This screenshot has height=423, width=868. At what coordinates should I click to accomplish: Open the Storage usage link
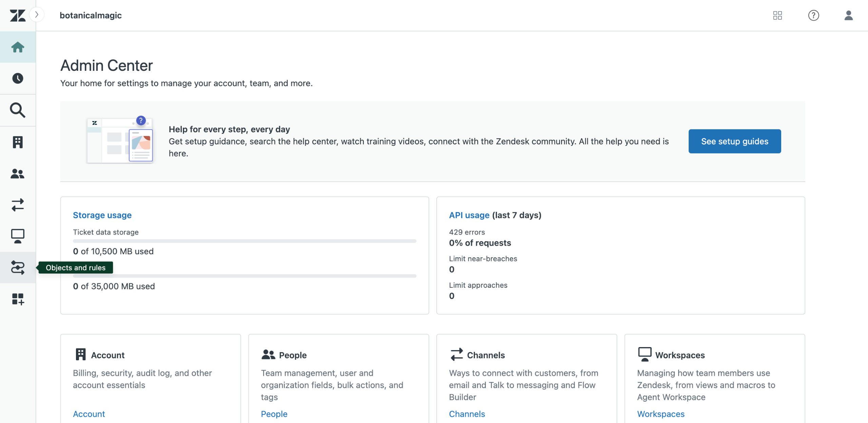(102, 215)
